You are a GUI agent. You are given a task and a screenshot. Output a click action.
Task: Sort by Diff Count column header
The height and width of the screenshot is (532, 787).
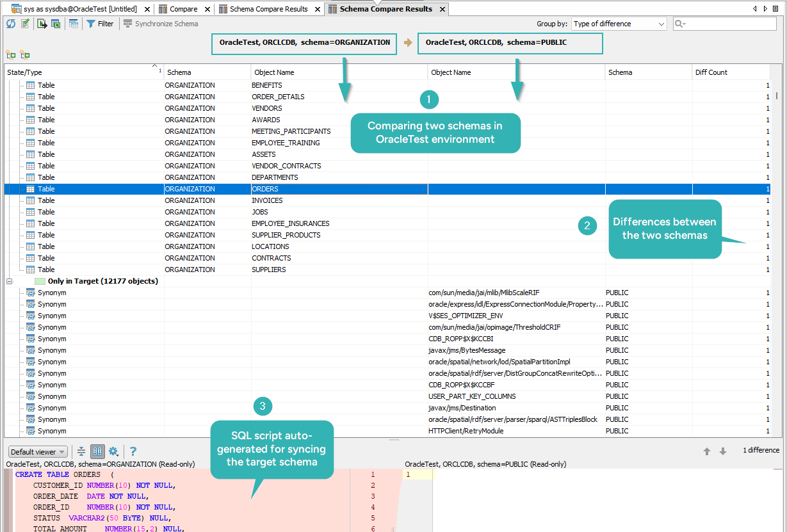tap(731, 72)
